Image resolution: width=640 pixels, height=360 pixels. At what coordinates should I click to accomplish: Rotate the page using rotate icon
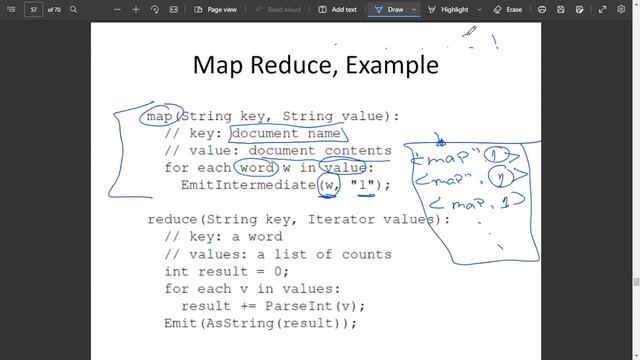tap(155, 9)
